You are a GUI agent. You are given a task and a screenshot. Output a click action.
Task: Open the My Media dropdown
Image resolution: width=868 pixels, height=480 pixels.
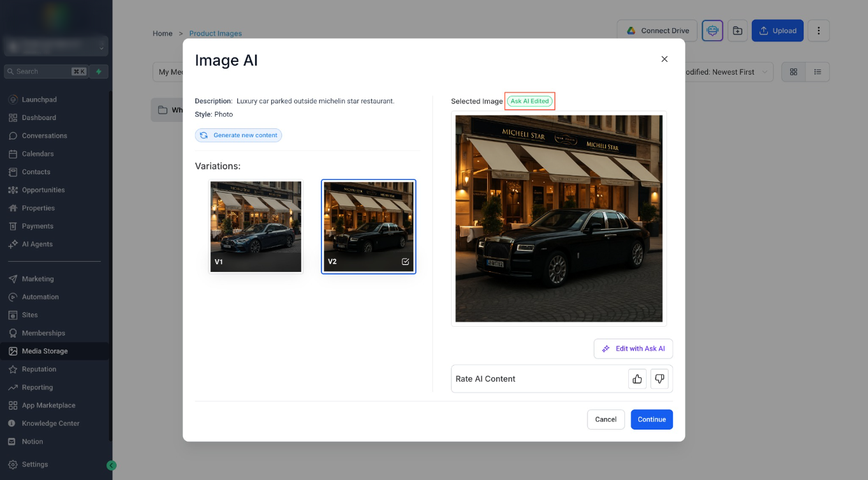coord(168,72)
